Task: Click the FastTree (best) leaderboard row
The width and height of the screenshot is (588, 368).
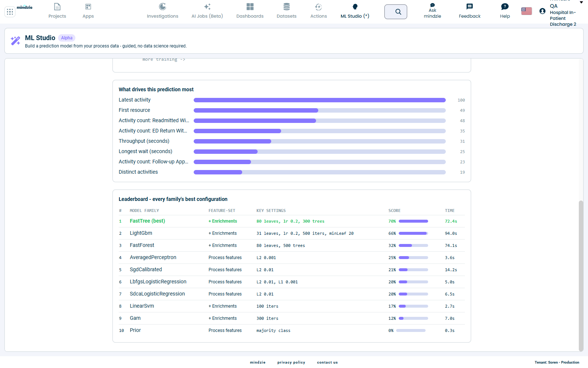Action: point(292,221)
